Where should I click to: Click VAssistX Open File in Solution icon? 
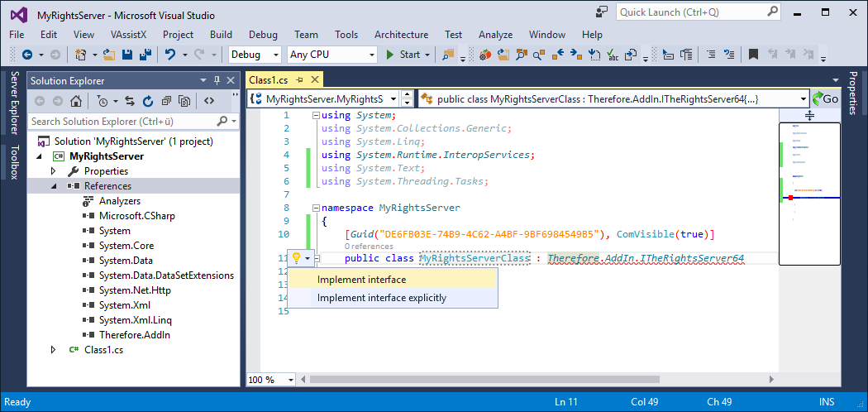pos(503,55)
